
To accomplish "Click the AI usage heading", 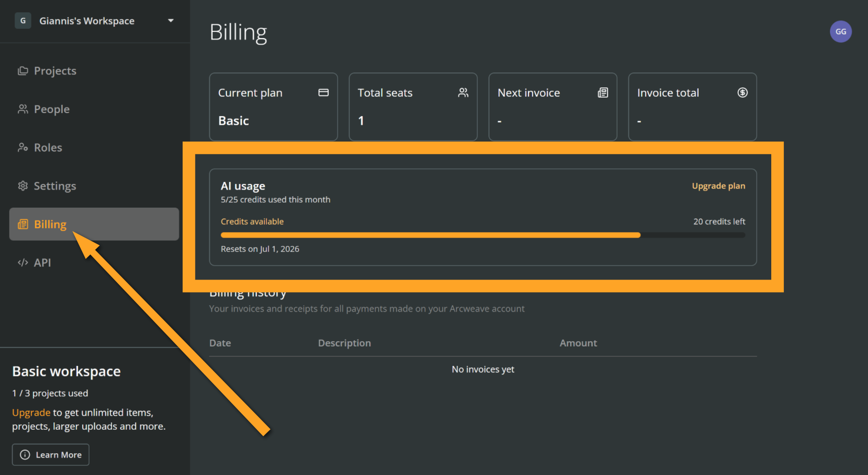I will 243,186.
